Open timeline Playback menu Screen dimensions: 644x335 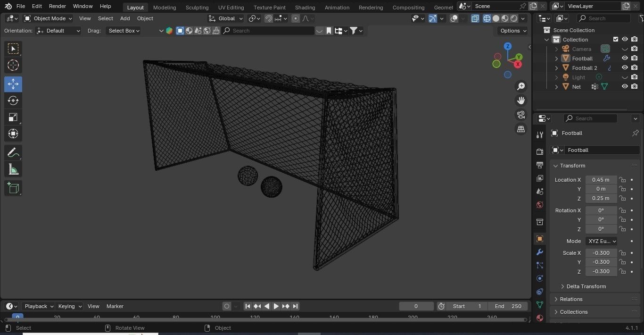coord(39,306)
